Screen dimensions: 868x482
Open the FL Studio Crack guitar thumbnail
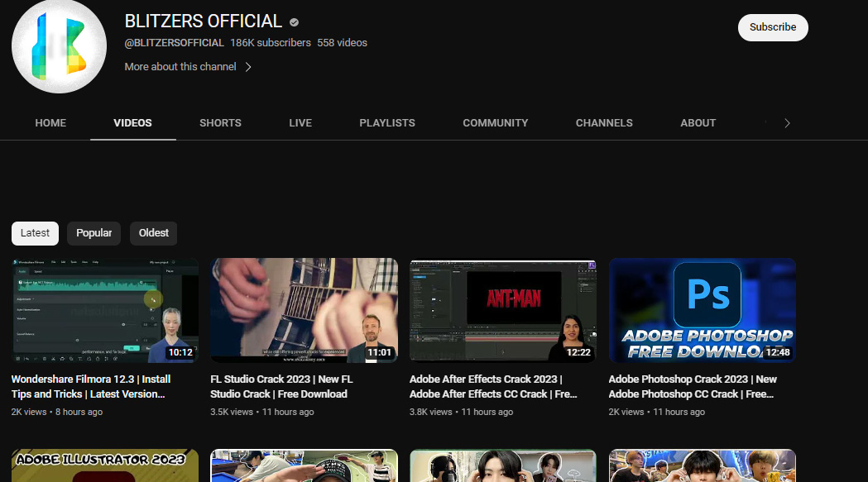click(304, 311)
